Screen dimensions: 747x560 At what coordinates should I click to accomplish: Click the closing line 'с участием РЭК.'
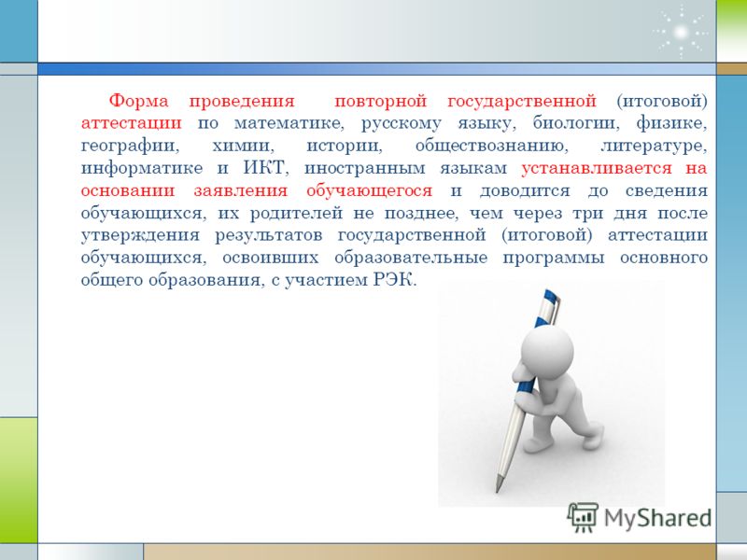tap(345, 280)
